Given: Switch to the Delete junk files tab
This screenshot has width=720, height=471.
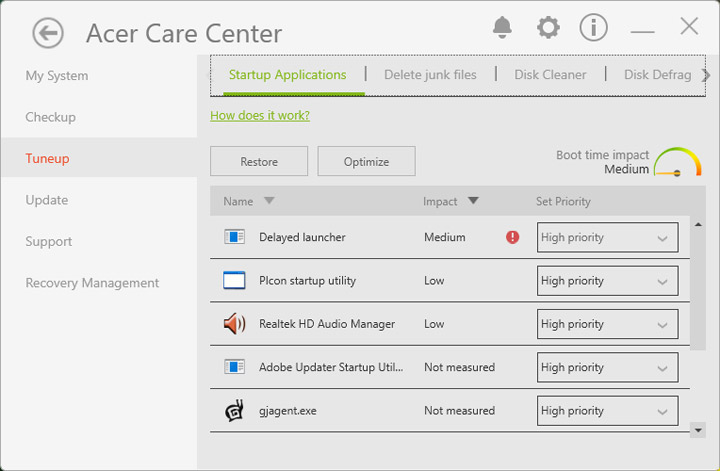Looking at the screenshot, I should point(430,75).
